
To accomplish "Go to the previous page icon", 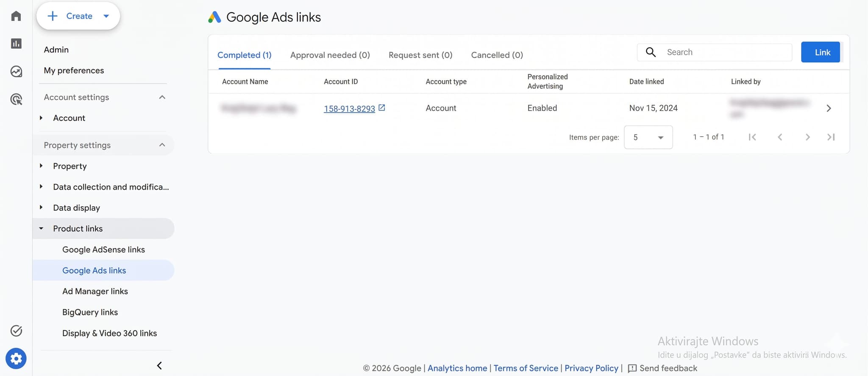I will tap(780, 137).
